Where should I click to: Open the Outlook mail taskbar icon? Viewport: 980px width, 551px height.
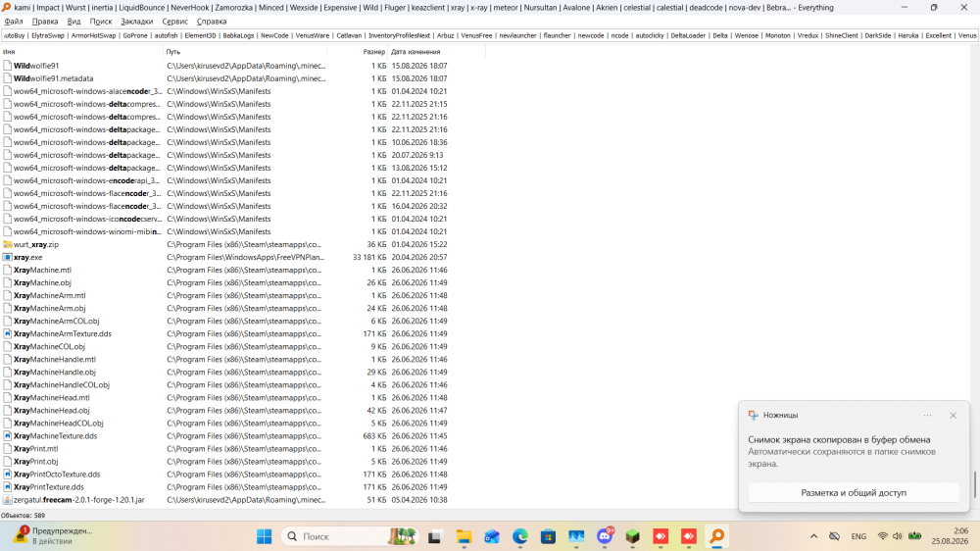click(x=492, y=536)
